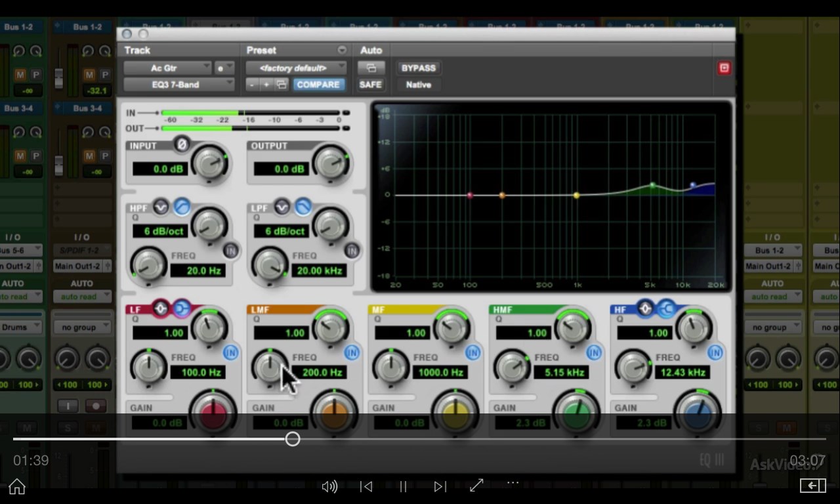Toggle the HPF band IN button
The height and width of the screenshot is (504, 840).
[230, 250]
